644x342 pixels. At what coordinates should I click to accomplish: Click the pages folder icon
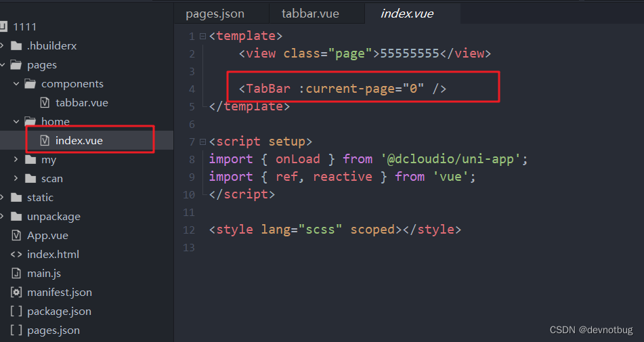16,65
